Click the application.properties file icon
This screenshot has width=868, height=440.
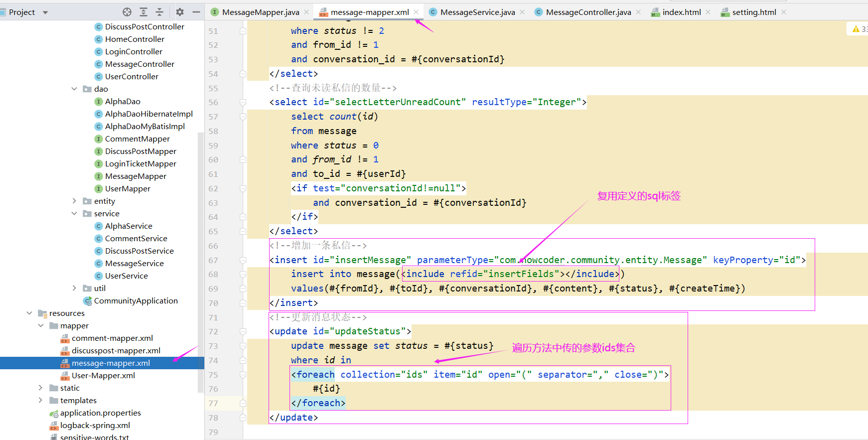(54, 413)
